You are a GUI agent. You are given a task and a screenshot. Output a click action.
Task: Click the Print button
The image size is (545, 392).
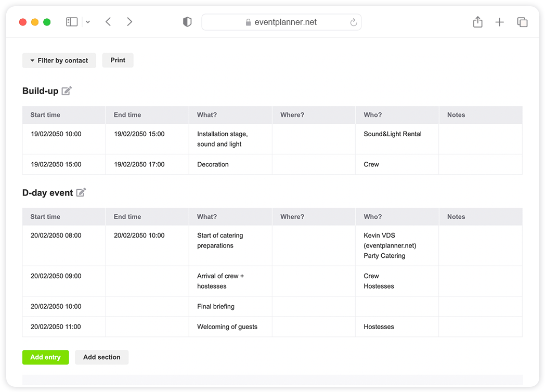pos(118,60)
